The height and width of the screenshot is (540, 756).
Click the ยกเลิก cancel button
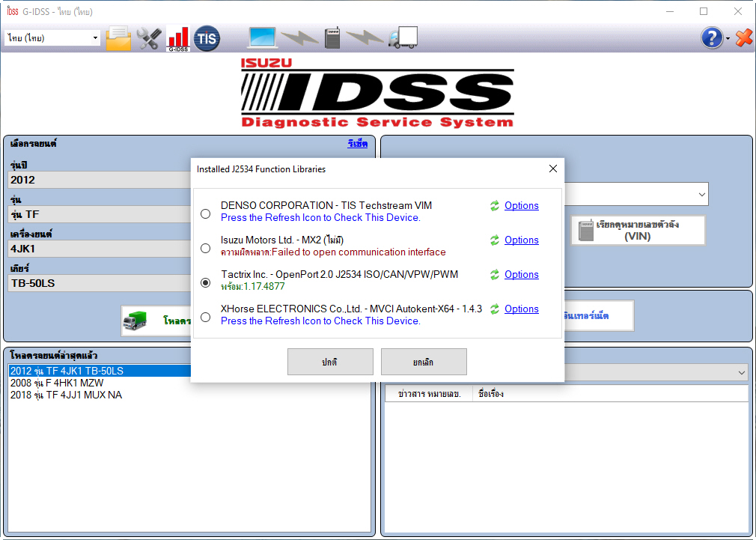coord(424,362)
